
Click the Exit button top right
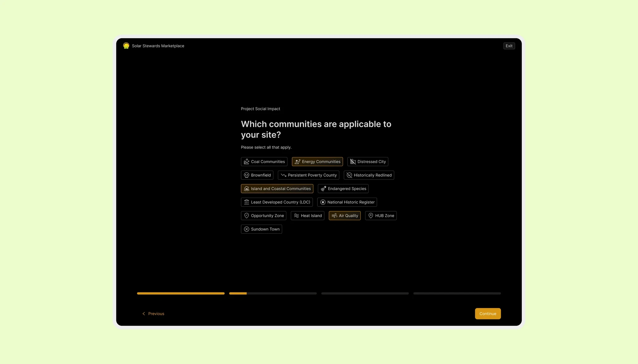tap(509, 45)
